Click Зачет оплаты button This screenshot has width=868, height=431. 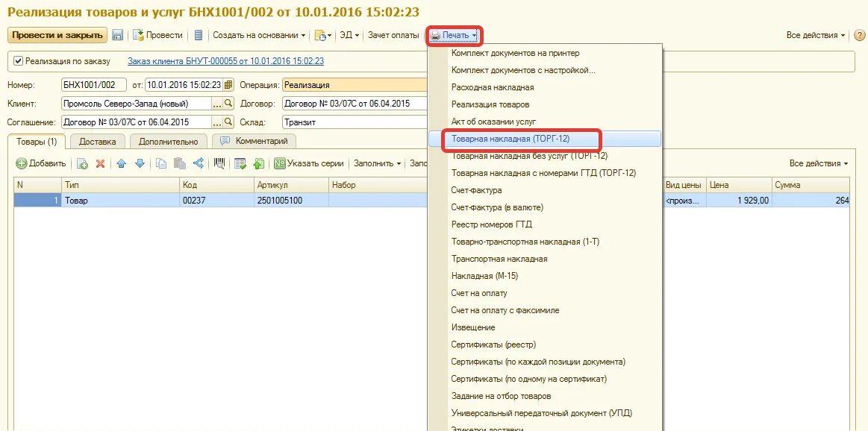click(393, 35)
